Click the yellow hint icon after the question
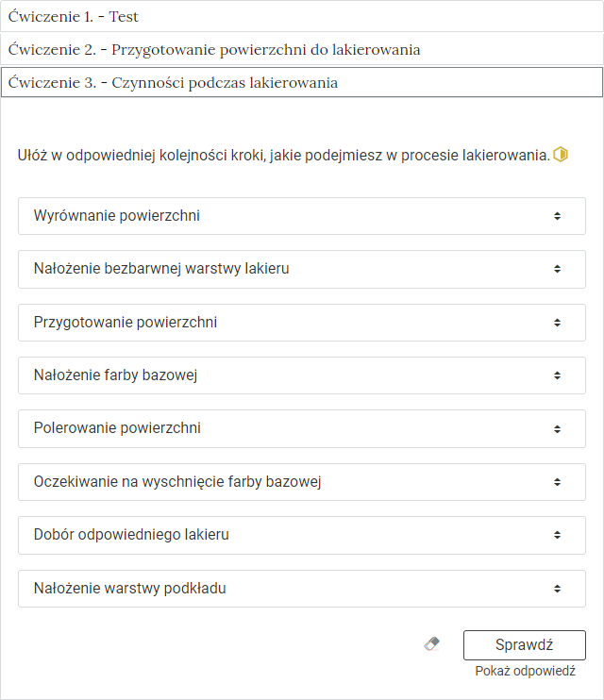Image resolution: width=604 pixels, height=700 pixels. pyautogui.click(x=561, y=155)
